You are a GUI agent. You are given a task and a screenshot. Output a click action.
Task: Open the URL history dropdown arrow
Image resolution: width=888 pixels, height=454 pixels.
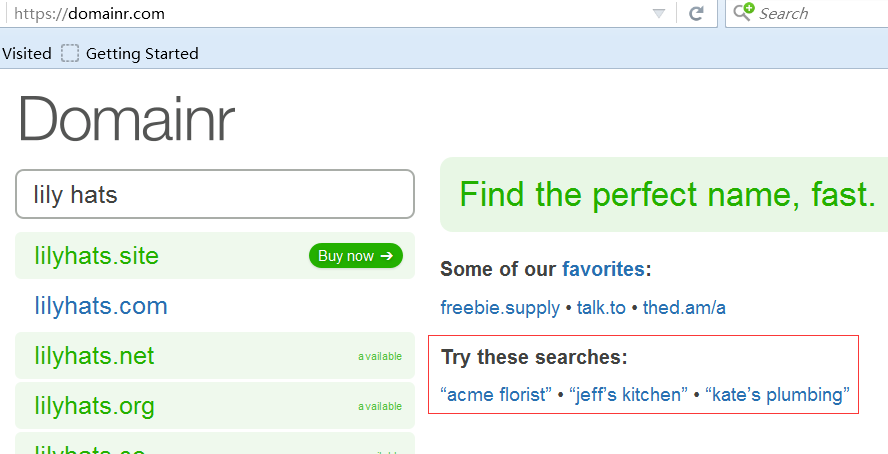[x=659, y=14]
